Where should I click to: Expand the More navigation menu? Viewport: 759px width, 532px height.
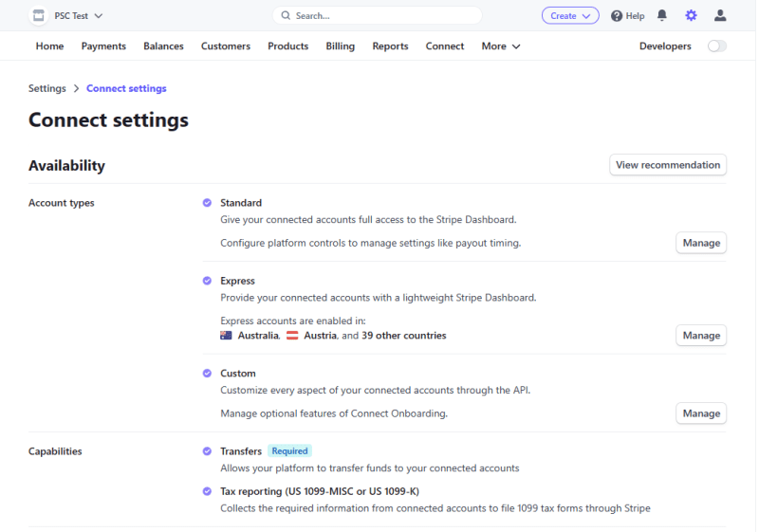coord(501,46)
